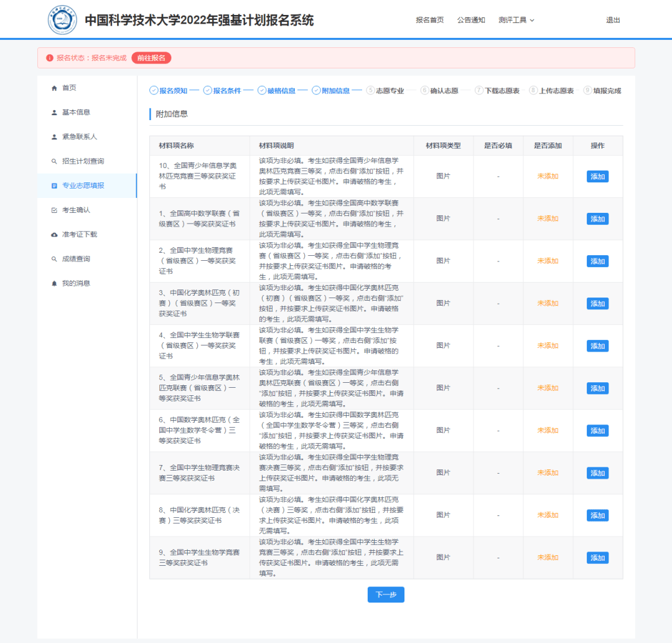Click 添加 for row 9 生物学竞赛三等奖
The height and width of the screenshot is (643, 672).
[x=597, y=558]
